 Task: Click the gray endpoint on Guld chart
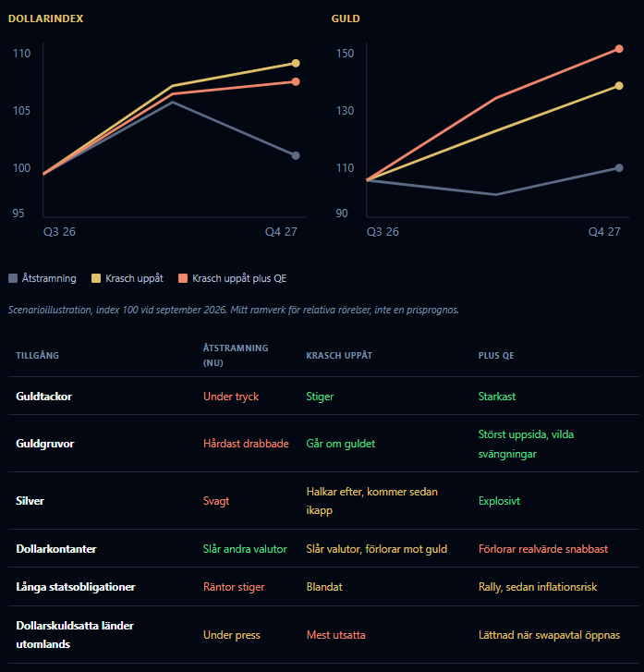click(x=619, y=168)
